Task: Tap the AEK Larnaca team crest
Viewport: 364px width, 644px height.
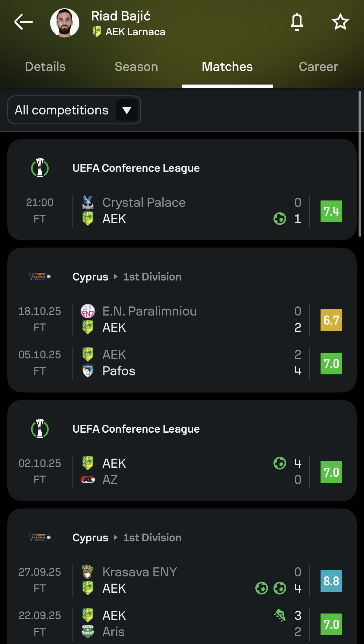Action: click(97, 32)
